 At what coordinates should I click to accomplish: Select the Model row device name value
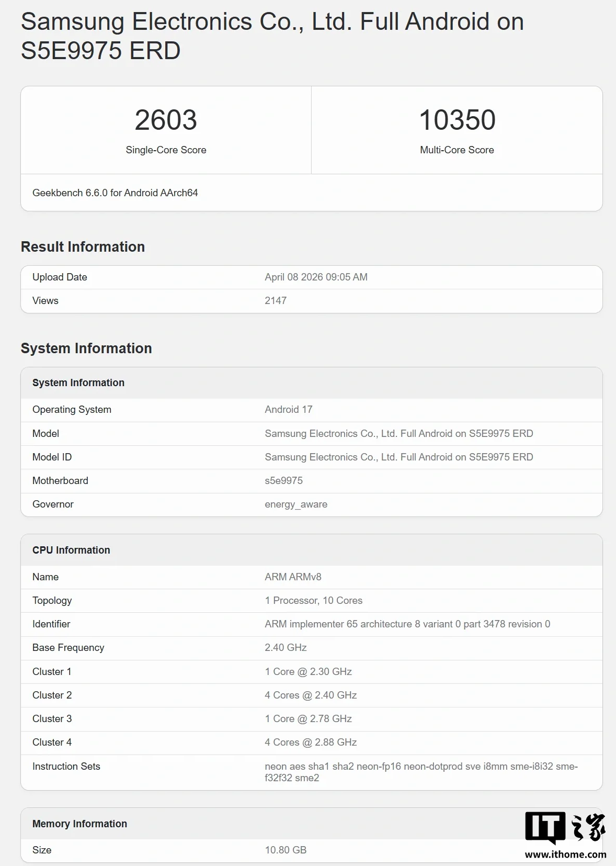(x=399, y=434)
